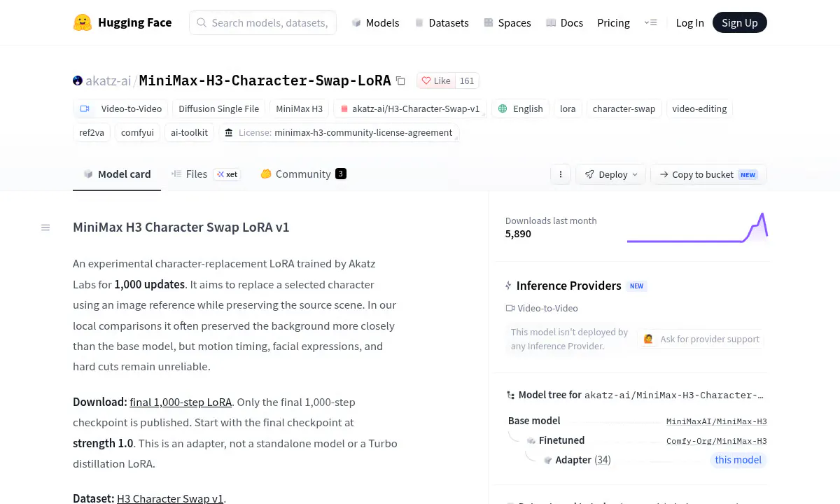Click the downloads last month chart

click(697, 227)
